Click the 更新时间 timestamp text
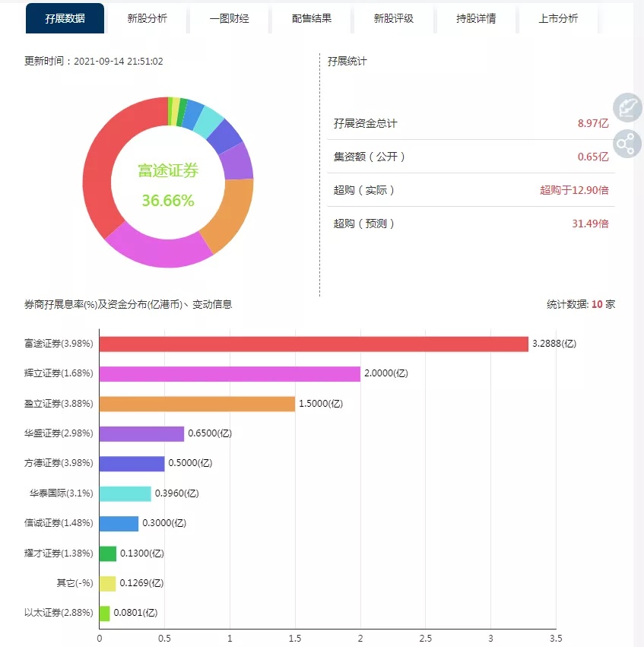Image resolution: width=644 pixels, height=647 pixels. click(94, 61)
